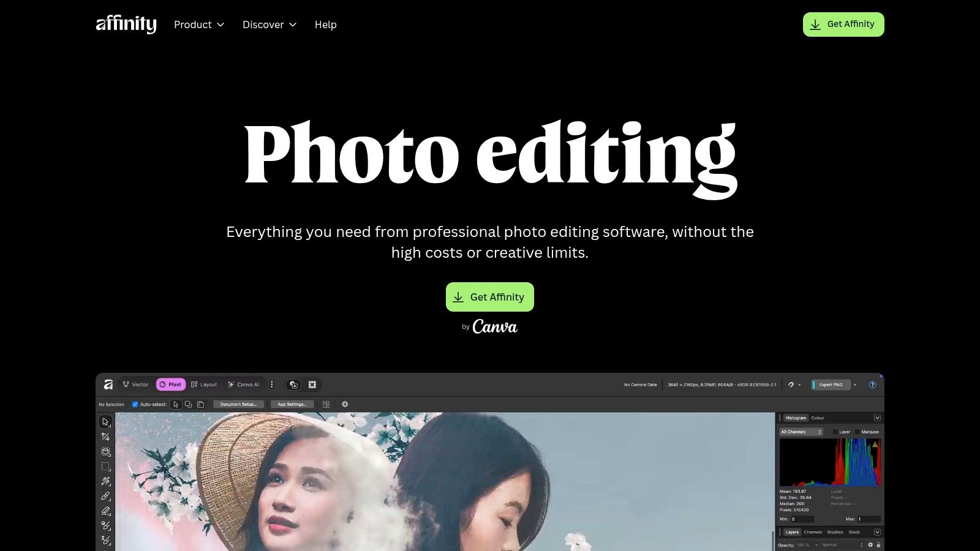The image size is (980, 551).
Task: Collapse the Histogram panel with its chevron
Action: (877, 418)
